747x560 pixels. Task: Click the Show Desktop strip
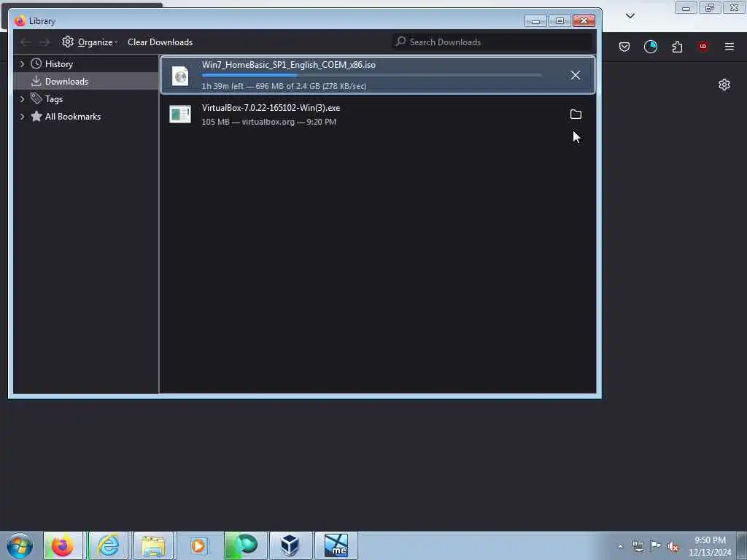[x=742, y=545]
